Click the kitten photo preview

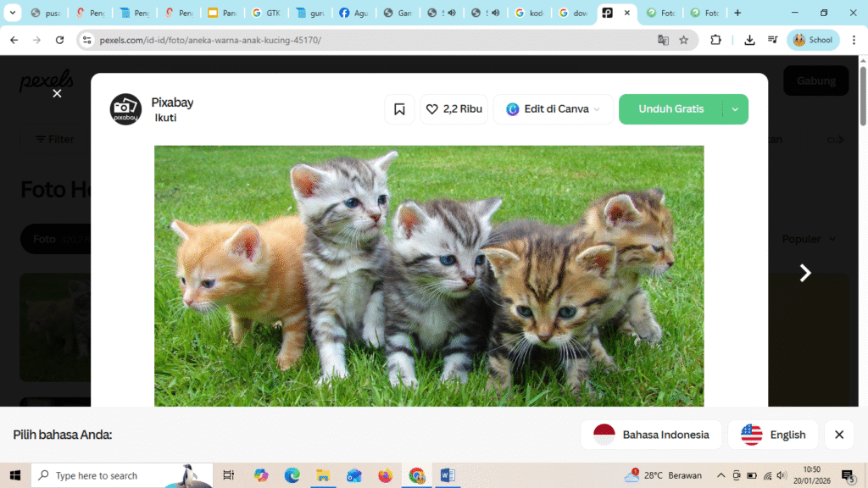(428, 275)
